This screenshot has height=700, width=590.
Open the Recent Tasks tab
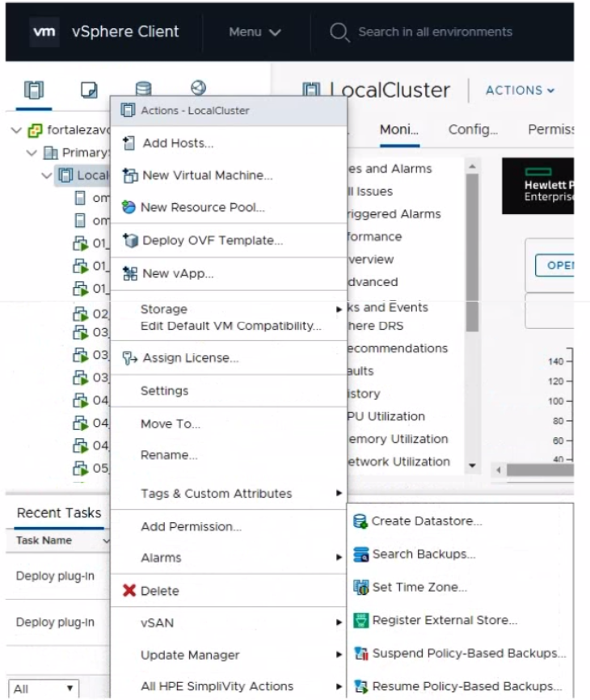pos(59,513)
